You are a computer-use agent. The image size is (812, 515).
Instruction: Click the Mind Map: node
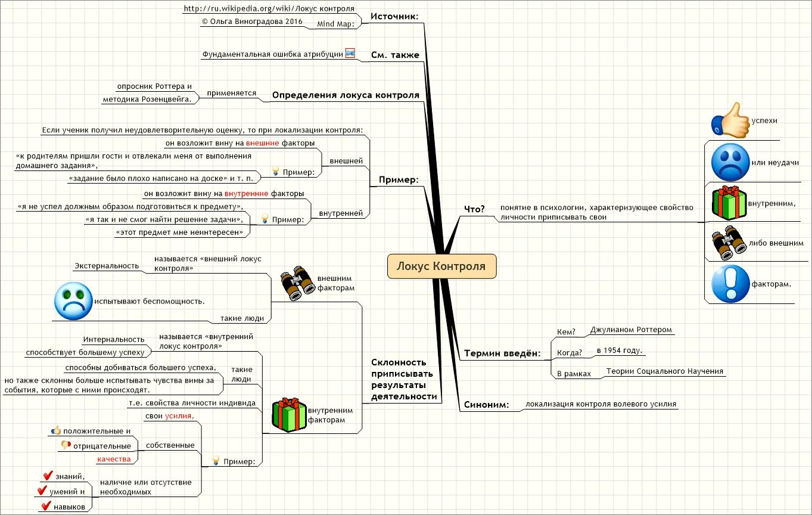coord(336,24)
